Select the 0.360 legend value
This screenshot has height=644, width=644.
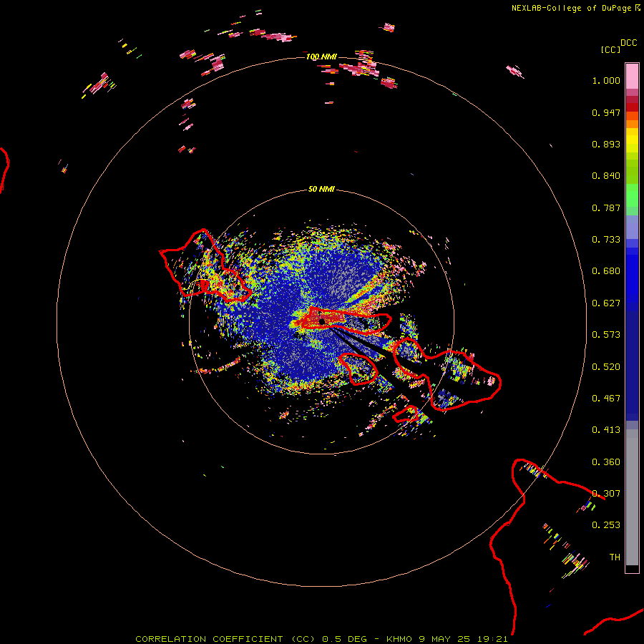tap(606, 462)
